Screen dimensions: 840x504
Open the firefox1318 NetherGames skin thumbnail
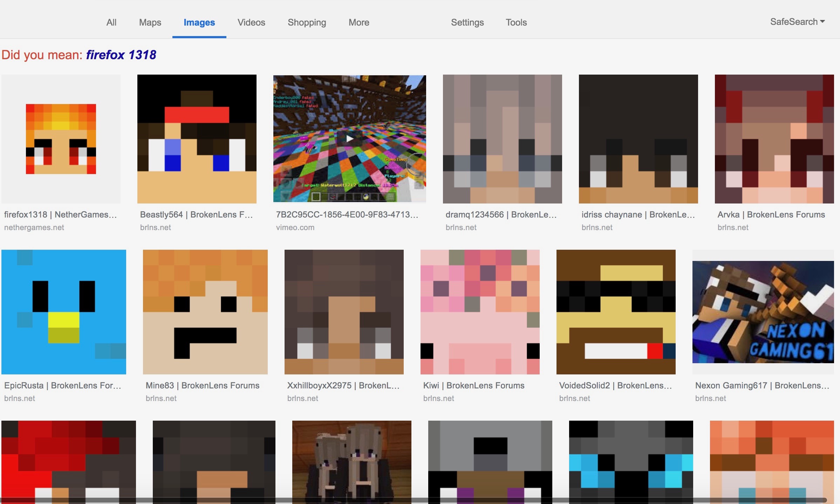click(x=61, y=139)
